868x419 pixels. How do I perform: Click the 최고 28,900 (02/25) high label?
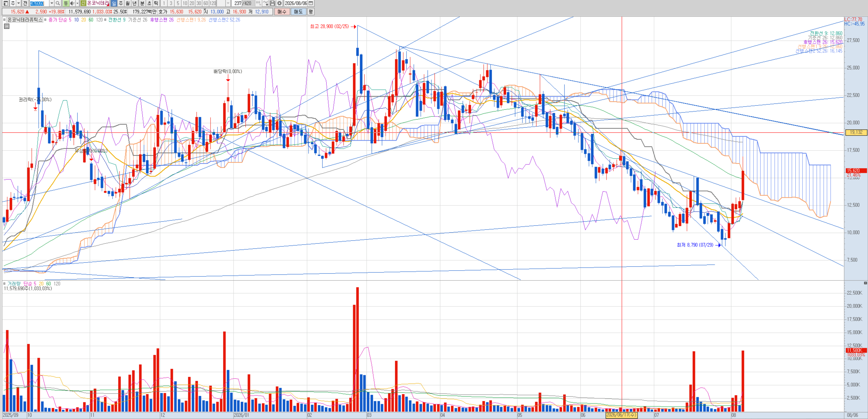pyautogui.click(x=330, y=26)
